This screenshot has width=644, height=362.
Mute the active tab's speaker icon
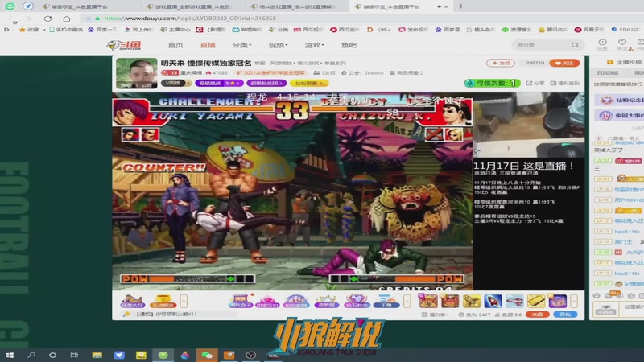point(439,6)
